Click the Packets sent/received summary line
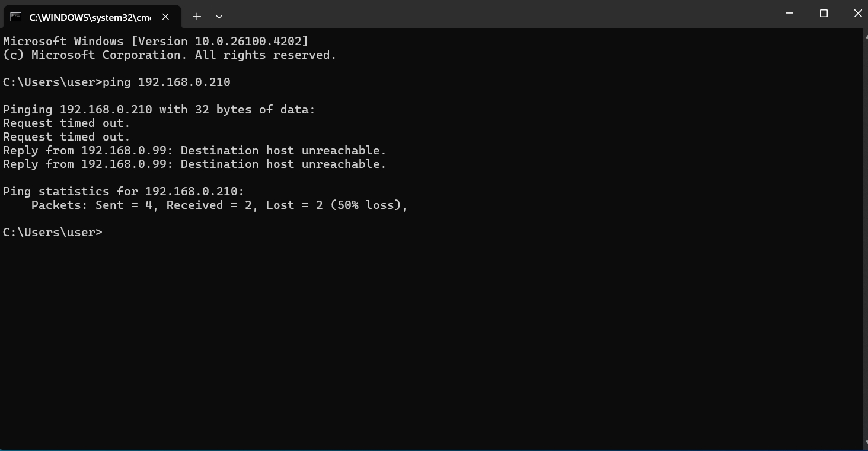 (219, 205)
